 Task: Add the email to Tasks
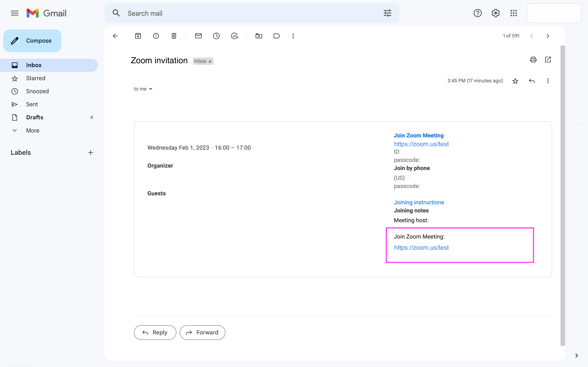point(234,36)
